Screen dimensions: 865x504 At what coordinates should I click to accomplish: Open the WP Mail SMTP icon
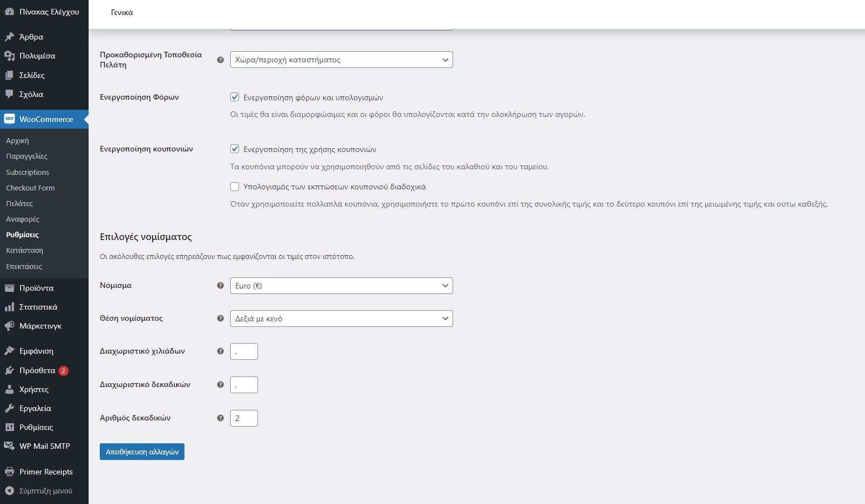click(x=9, y=446)
